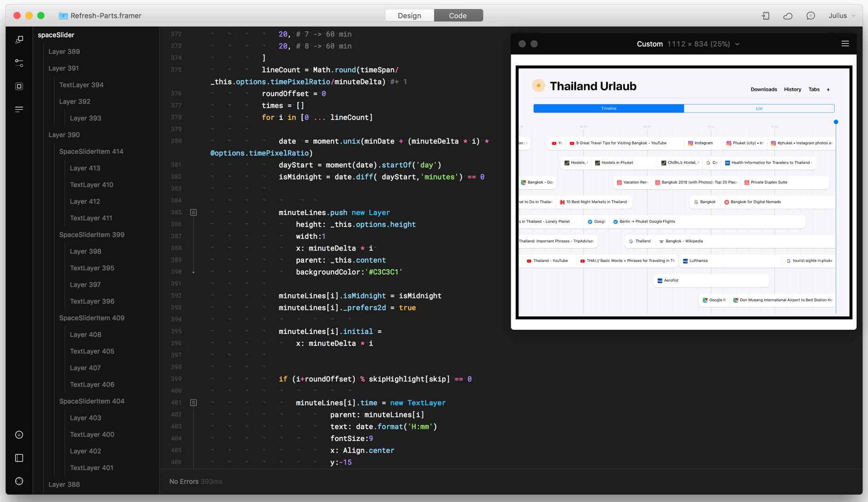Fold the code block at line 401
This screenshot has width=868, height=502.
193,403
